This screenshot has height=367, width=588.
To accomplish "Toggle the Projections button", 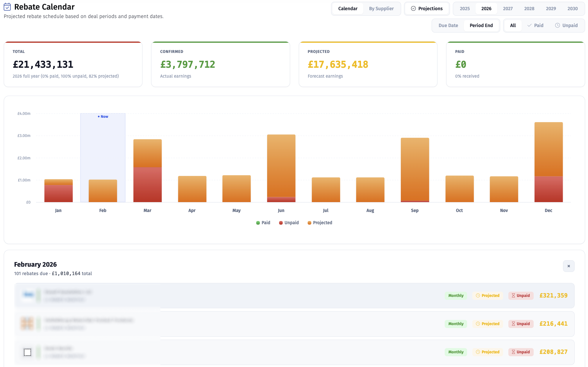I will [x=427, y=8].
